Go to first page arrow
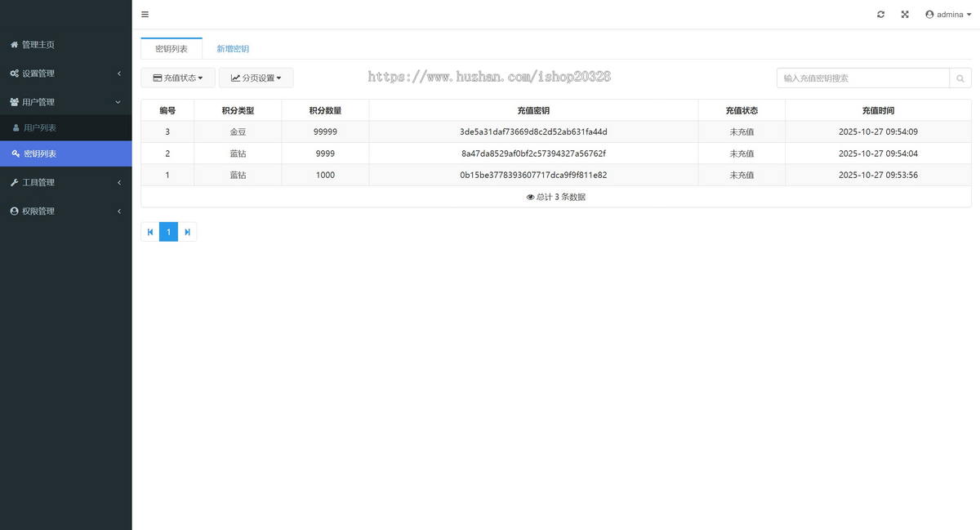 (150, 232)
